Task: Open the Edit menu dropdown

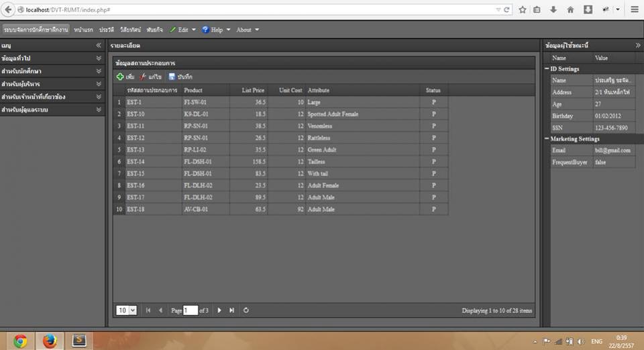Action: point(182,30)
